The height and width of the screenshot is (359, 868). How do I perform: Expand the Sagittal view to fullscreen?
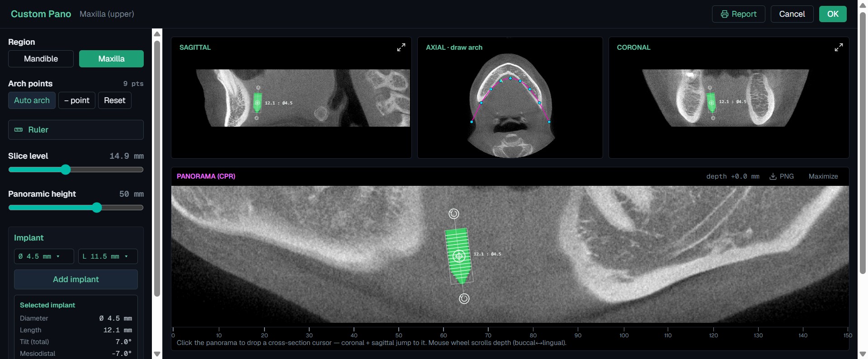click(x=401, y=47)
